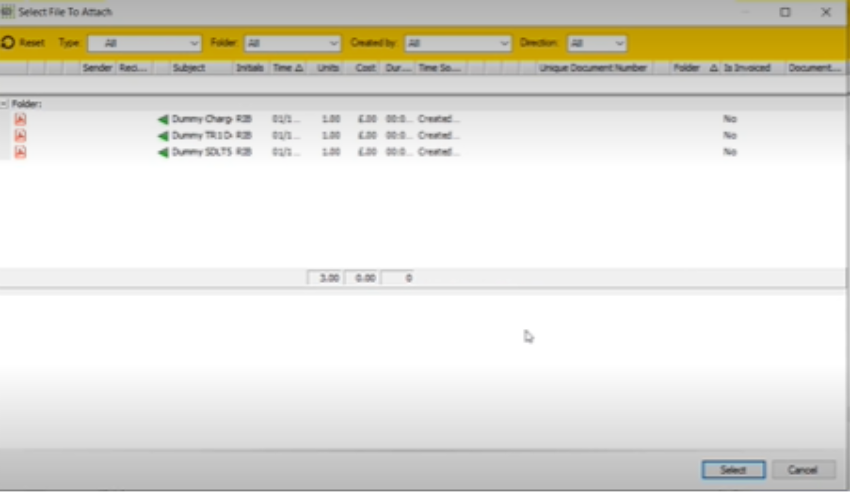Sort by the Folder column header
850x492 pixels.
(695, 68)
